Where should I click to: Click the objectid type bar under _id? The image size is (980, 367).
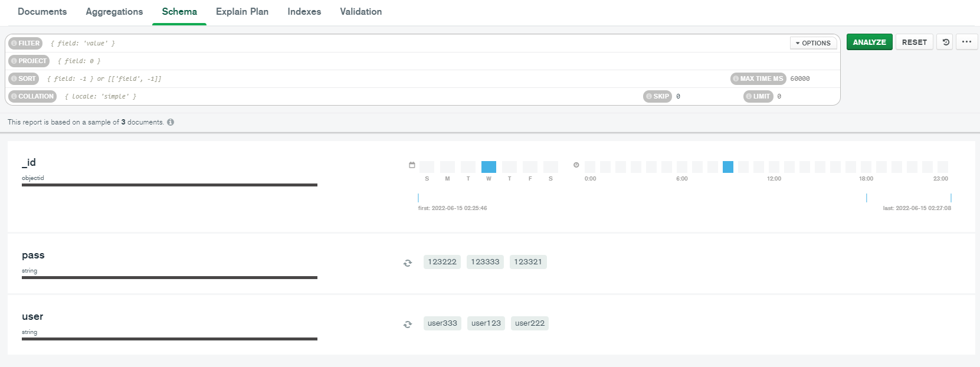click(169, 185)
